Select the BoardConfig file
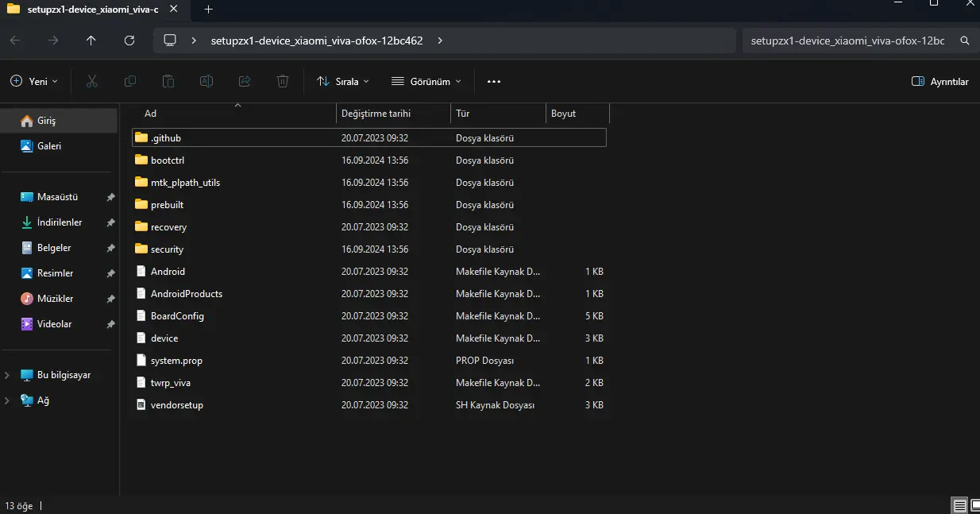980x514 pixels. (369, 315)
